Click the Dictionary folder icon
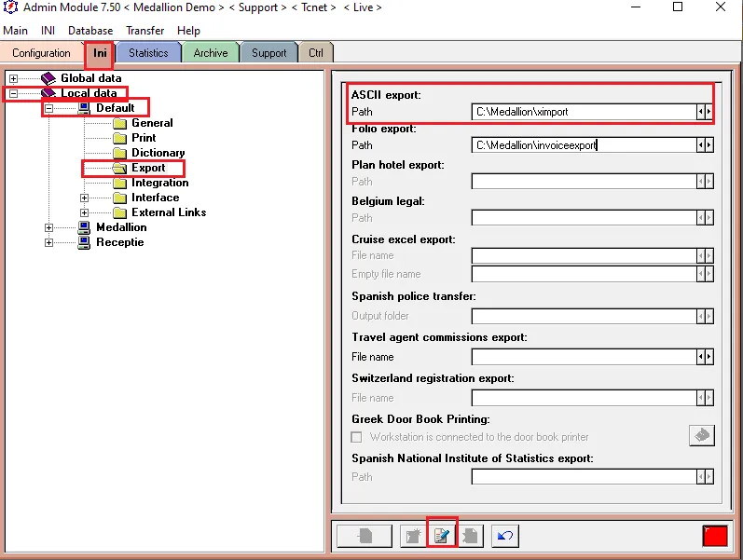Viewport: 743px width, 560px height. (x=120, y=153)
